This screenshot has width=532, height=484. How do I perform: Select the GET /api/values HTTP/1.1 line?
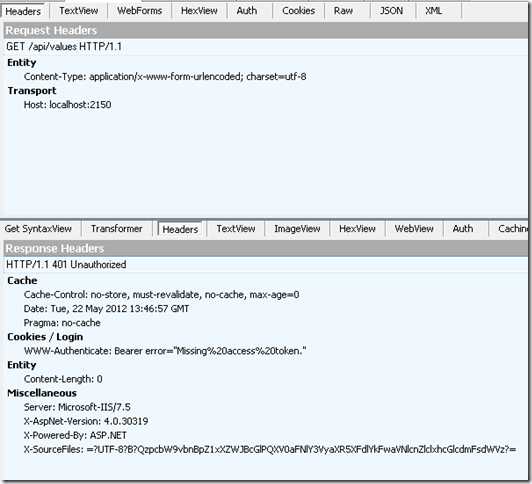pos(64,46)
